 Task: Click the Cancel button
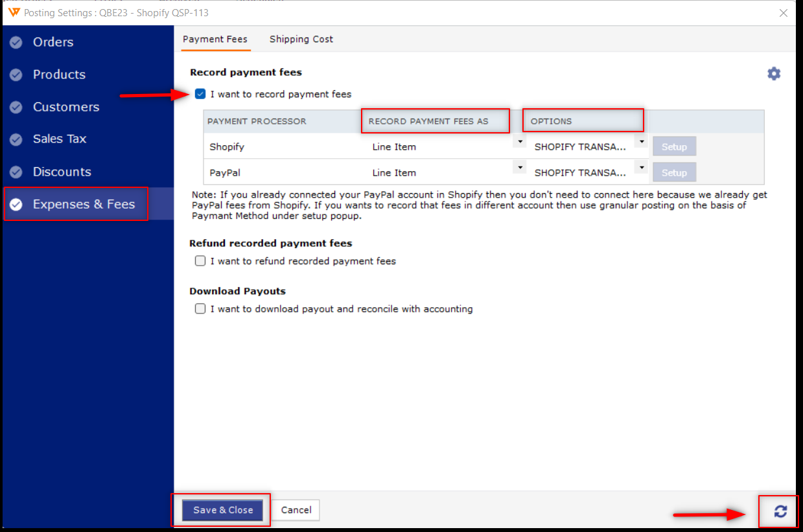tap(296, 510)
